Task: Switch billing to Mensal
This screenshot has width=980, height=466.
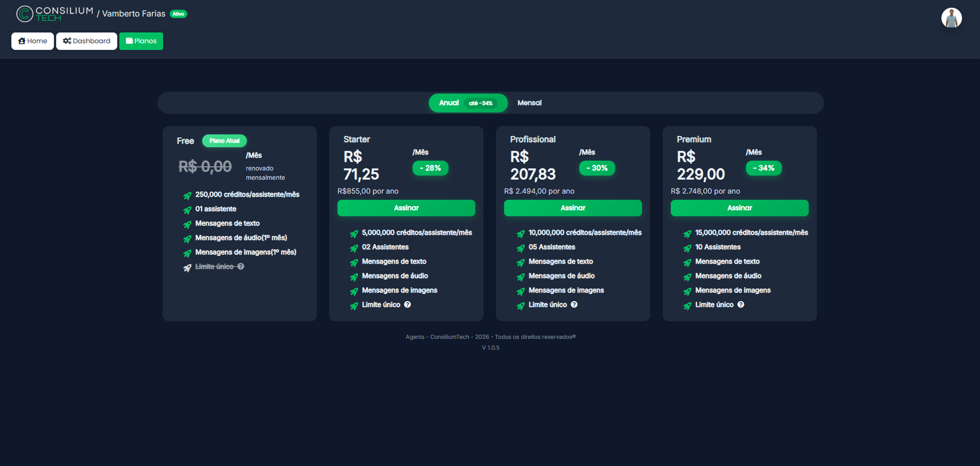Action: (x=529, y=103)
